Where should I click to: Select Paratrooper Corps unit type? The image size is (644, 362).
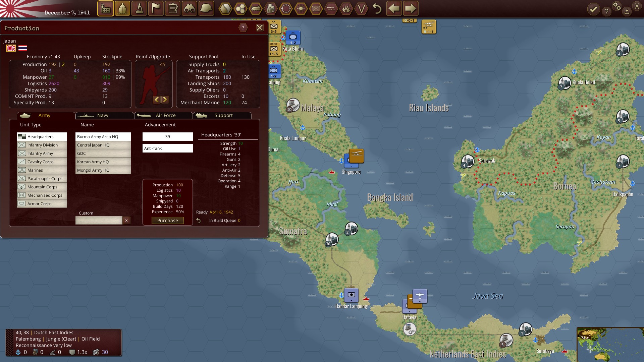42,178
